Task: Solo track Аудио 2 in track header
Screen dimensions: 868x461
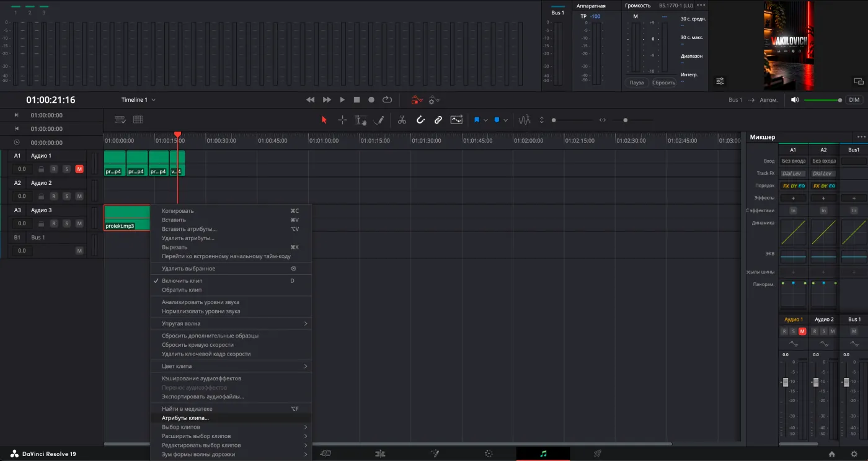Action: pos(66,196)
